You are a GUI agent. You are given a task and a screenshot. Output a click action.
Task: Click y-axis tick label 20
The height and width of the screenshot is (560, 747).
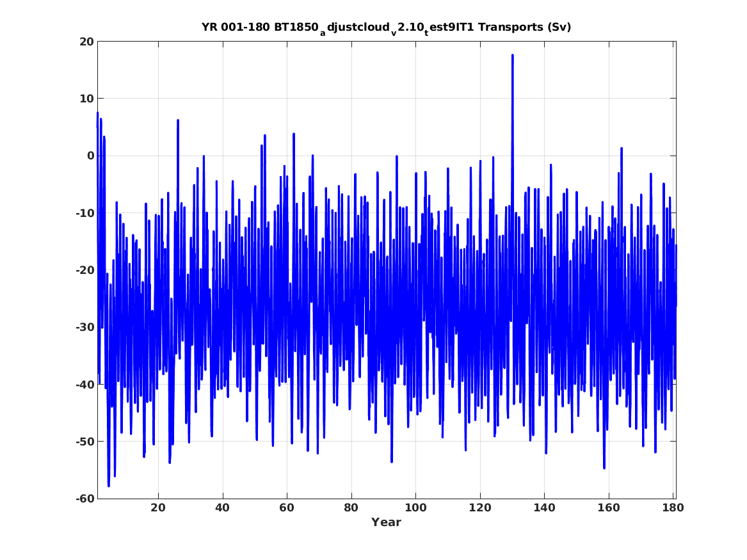(x=86, y=42)
